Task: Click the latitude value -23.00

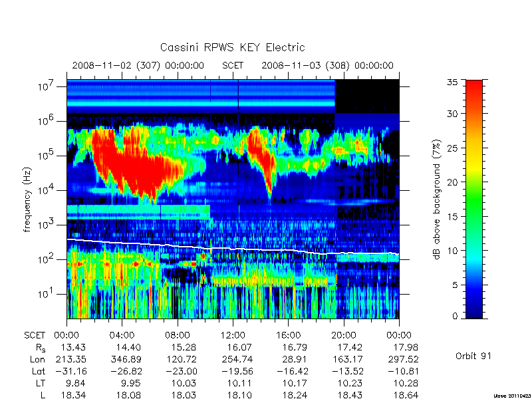Action: pos(181,371)
